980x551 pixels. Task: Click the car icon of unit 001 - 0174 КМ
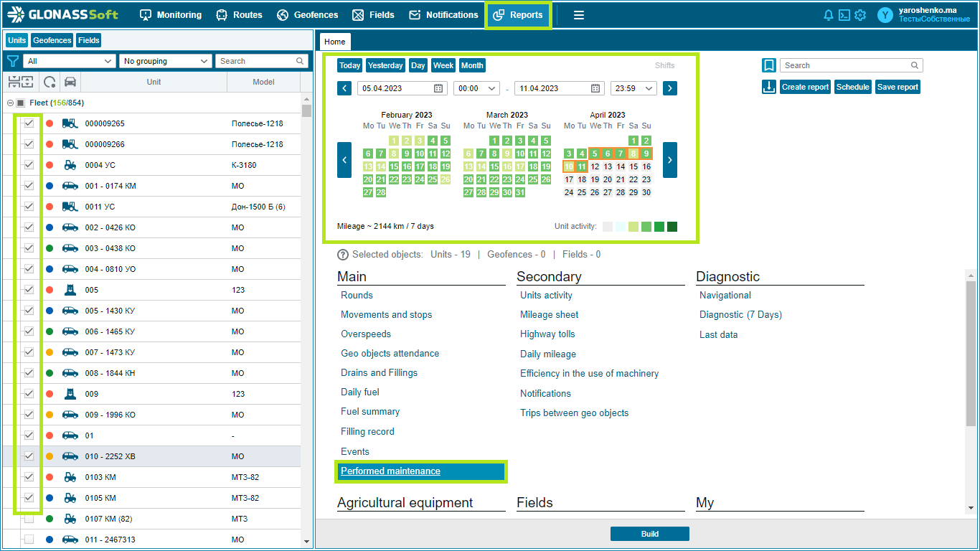point(70,186)
